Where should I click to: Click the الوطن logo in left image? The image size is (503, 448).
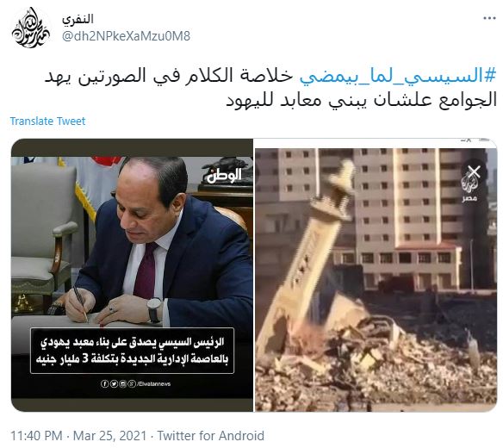click(x=224, y=176)
